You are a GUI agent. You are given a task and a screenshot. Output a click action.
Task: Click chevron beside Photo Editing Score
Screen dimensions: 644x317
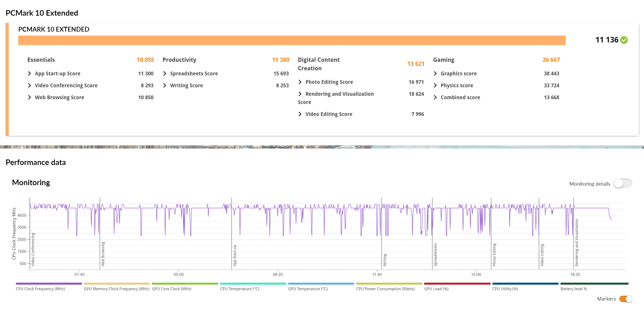pyautogui.click(x=300, y=82)
